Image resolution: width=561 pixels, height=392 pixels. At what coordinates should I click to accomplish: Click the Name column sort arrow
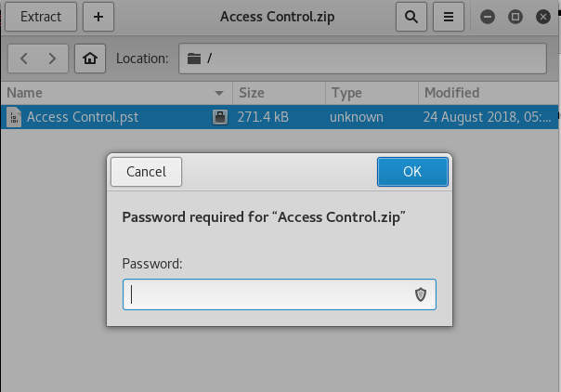click(x=220, y=93)
